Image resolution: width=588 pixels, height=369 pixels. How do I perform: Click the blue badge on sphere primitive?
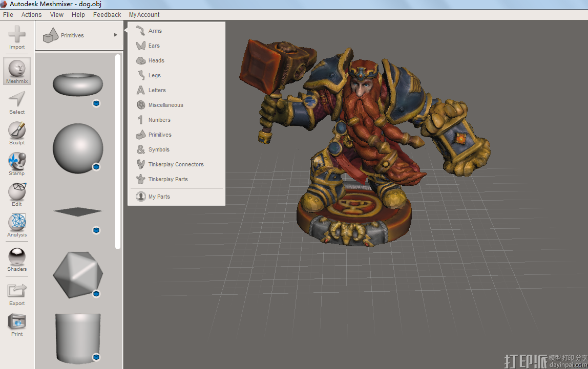96,167
